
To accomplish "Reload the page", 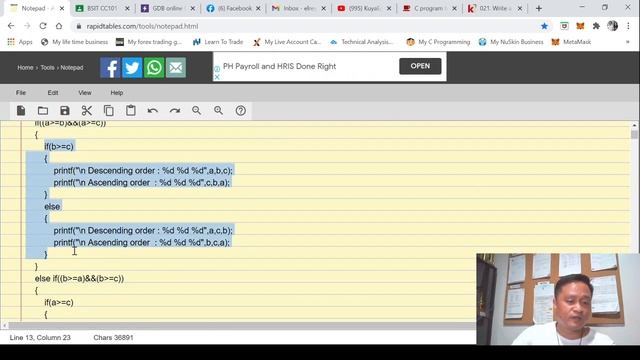I will click(x=43, y=26).
